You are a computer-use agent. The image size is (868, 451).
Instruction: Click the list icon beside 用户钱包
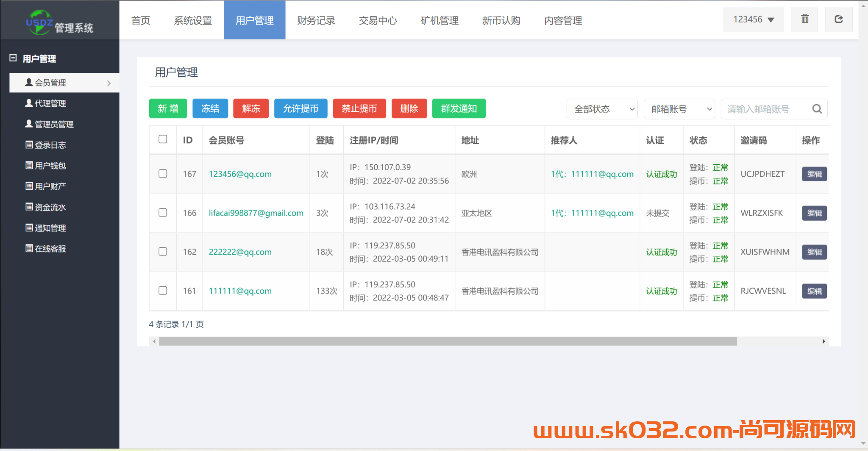[x=29, y=165]
